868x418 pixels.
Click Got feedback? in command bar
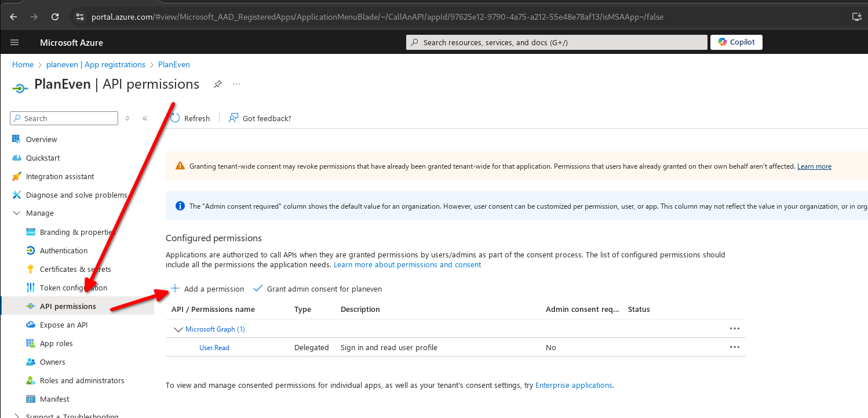[260, 118]
